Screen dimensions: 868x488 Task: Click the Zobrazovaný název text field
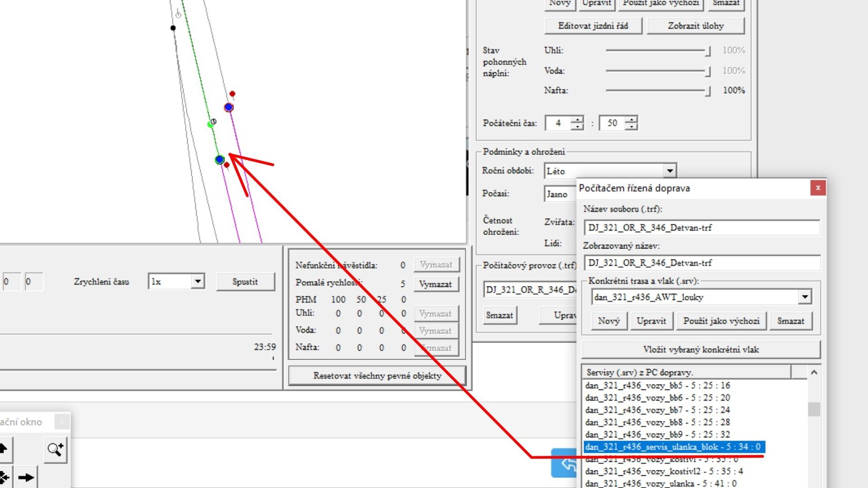click(x=701, y=263)
